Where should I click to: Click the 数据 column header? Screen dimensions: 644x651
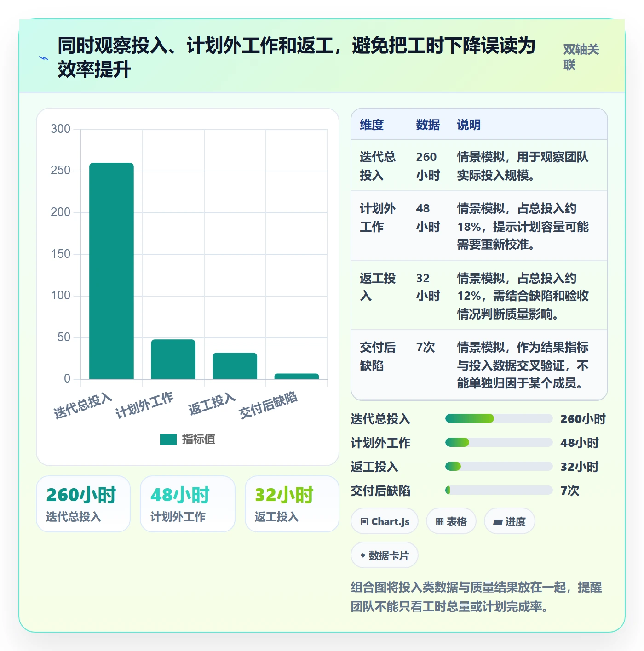pyautogui.click(x=428, y=125)
